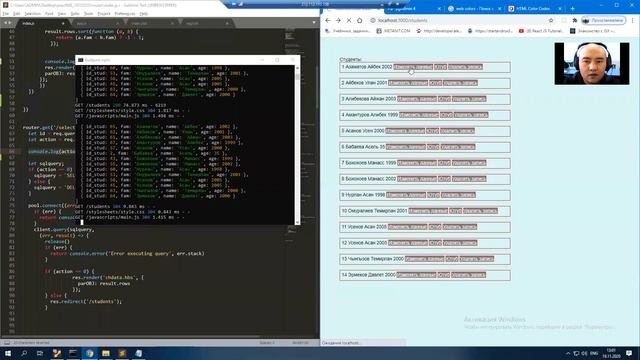Switch to the 'HTML Color Codes' tab
The height and width of the screenshot is (360, 640).
pos(534,9)
